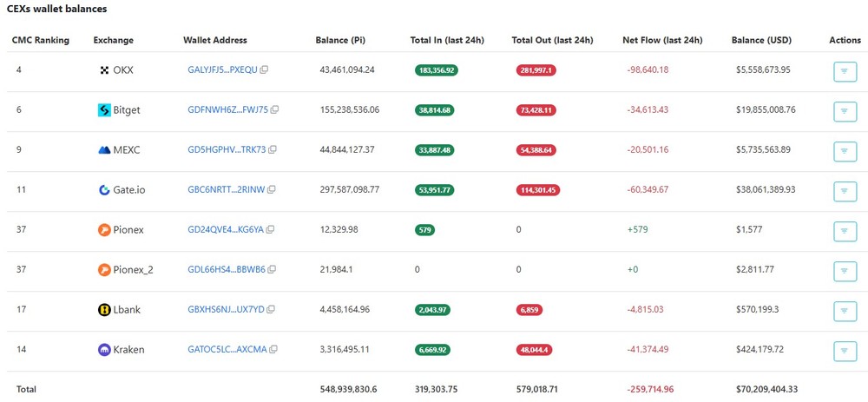Open the GALYJFJ5...PXEQU wallet link
This screenshot has width=868, height=402.
222,69
